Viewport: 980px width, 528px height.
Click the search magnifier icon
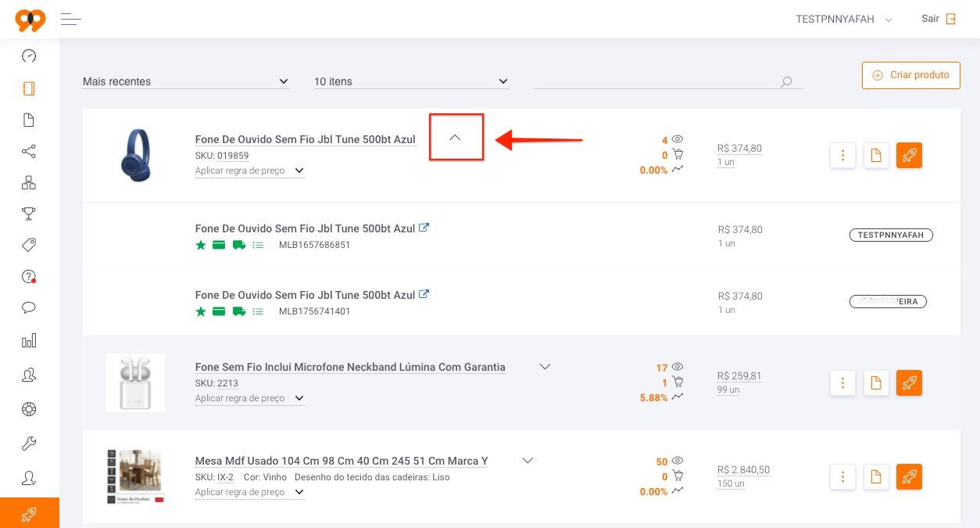[786, 81]
